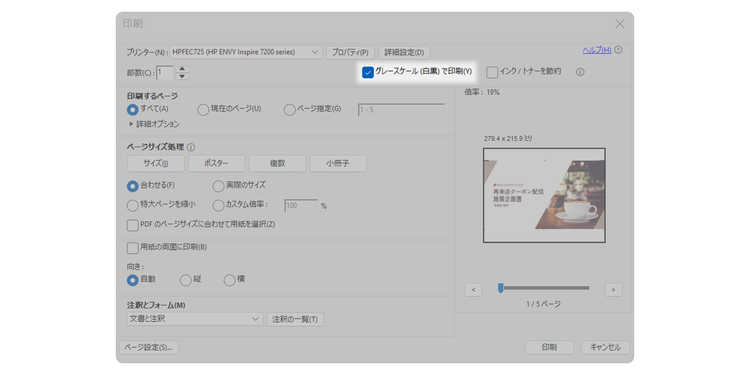Click the page preview slider handle
This screenshot has height=375, width=750.
pos(501,288)
